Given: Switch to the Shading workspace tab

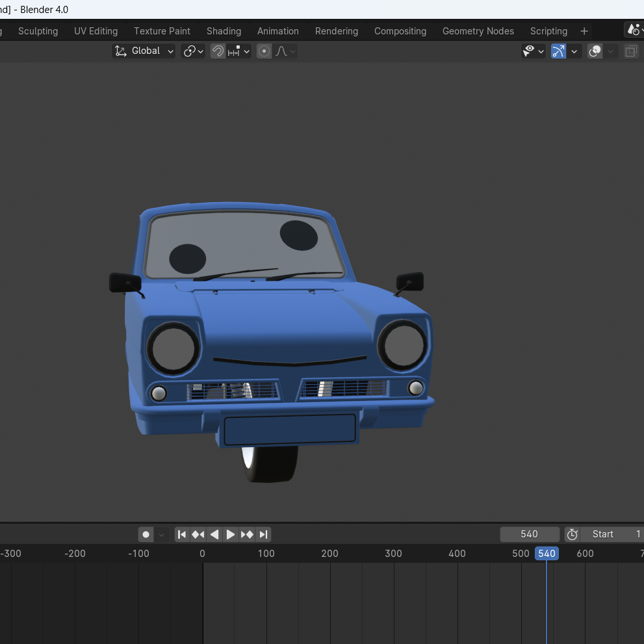Looking at the screenshot, I should tap(224, 31).
